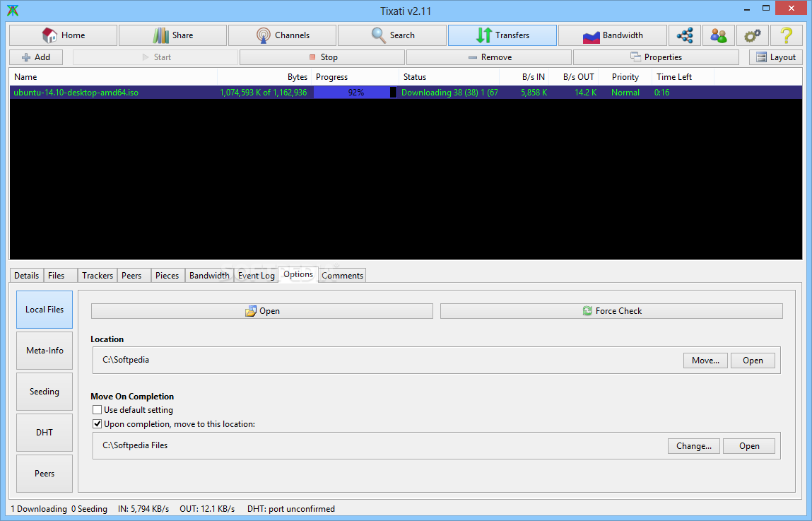Open the Pieces tab
812x521 pixels.
(167, 276)
